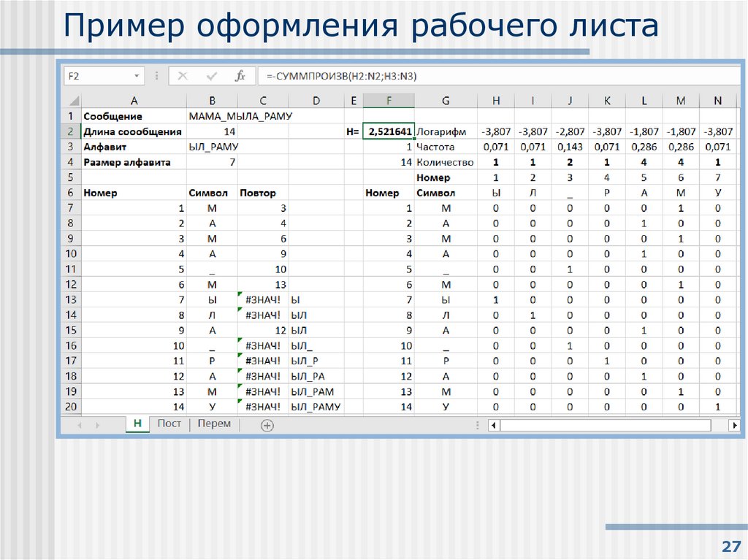
Task: Switch to the Пост sheet tab
Action: 169,423
